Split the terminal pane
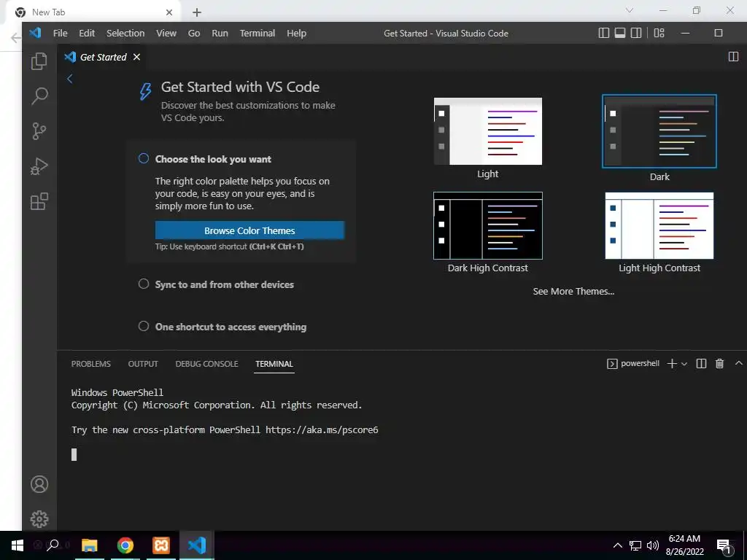 pyautogui.click(x=701, y=364)
